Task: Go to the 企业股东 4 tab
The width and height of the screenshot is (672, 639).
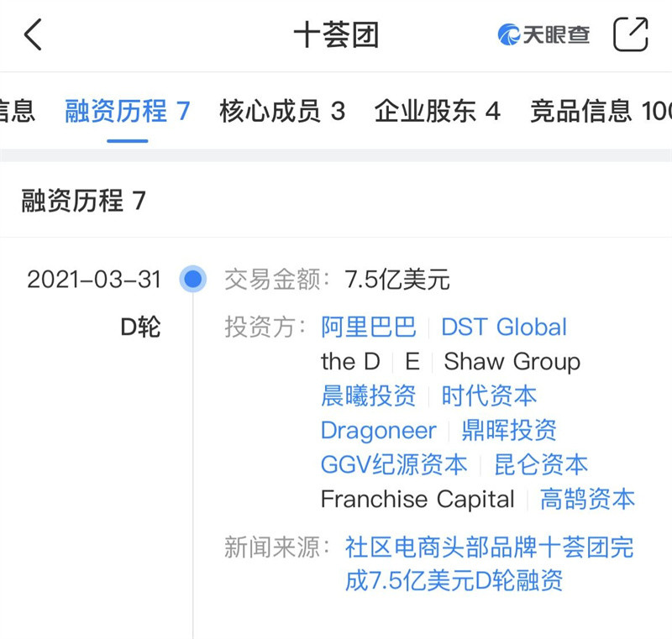Action: (437, 111)
